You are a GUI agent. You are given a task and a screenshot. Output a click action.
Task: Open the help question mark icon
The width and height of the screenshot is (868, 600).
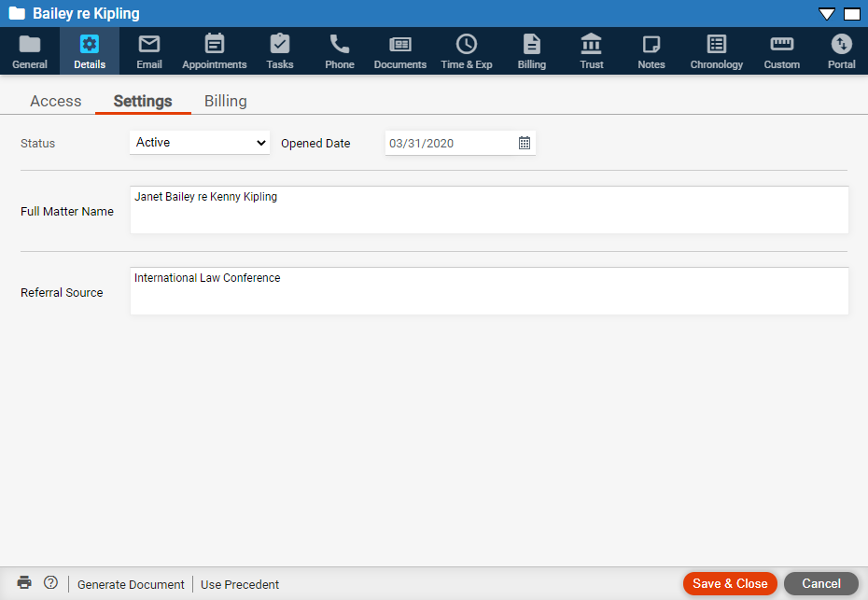pos(50,582)
